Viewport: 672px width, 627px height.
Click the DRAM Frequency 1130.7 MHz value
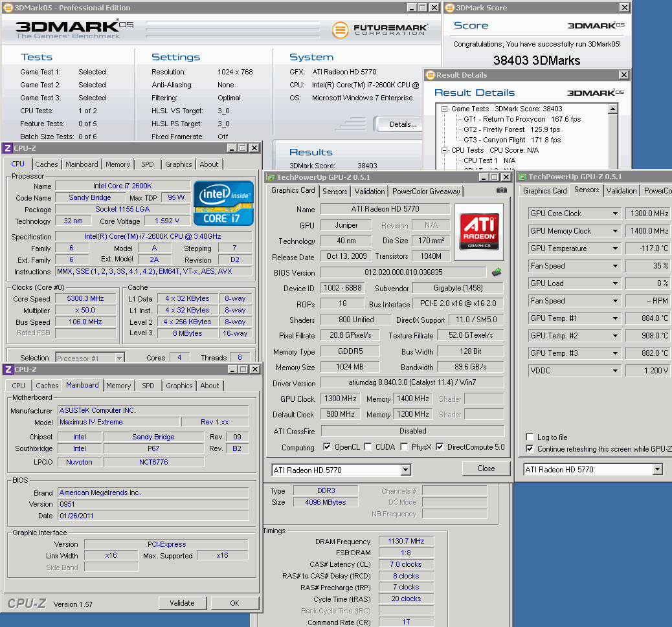tap(406, 542)
